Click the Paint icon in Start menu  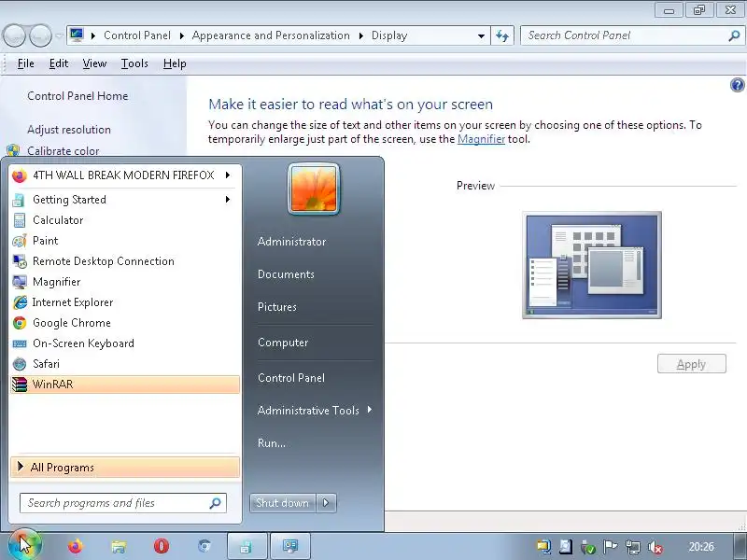coord(19,241)
